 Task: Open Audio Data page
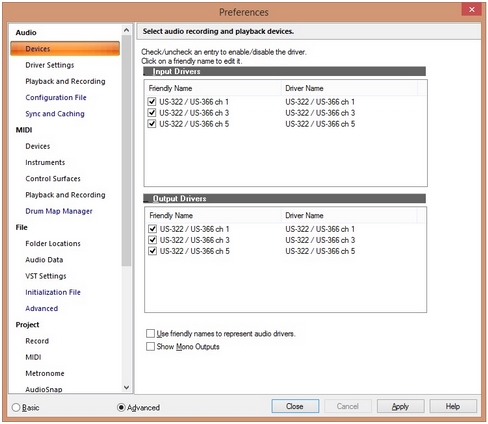(x=44, y=260)
